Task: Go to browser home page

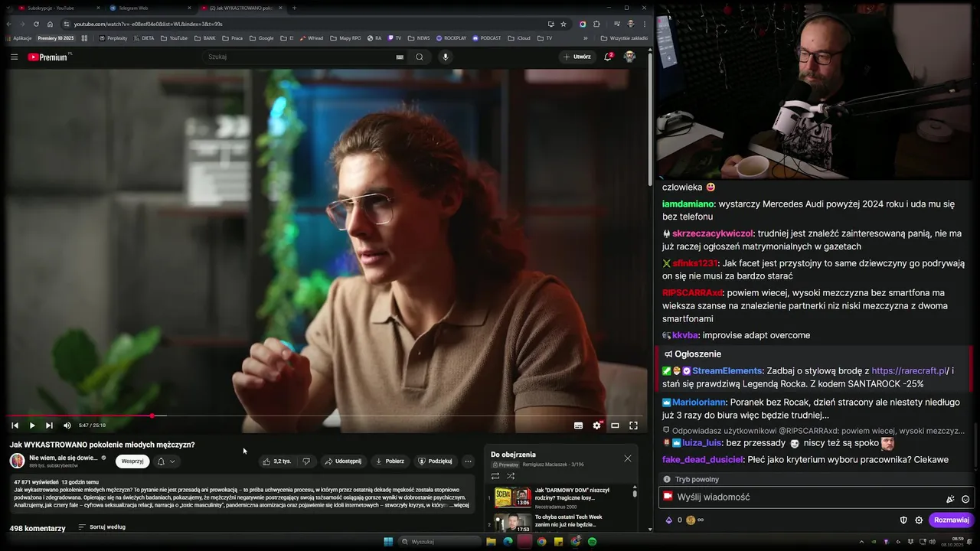Action: (50, 24)
